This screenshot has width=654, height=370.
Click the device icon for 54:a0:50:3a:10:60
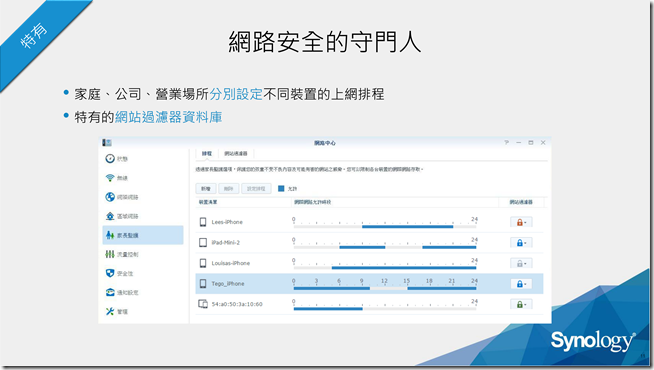coord(203,304)
